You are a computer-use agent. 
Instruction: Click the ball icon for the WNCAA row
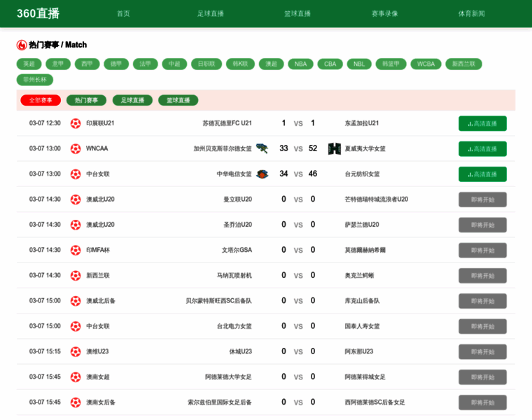click(x=76, y=148)
